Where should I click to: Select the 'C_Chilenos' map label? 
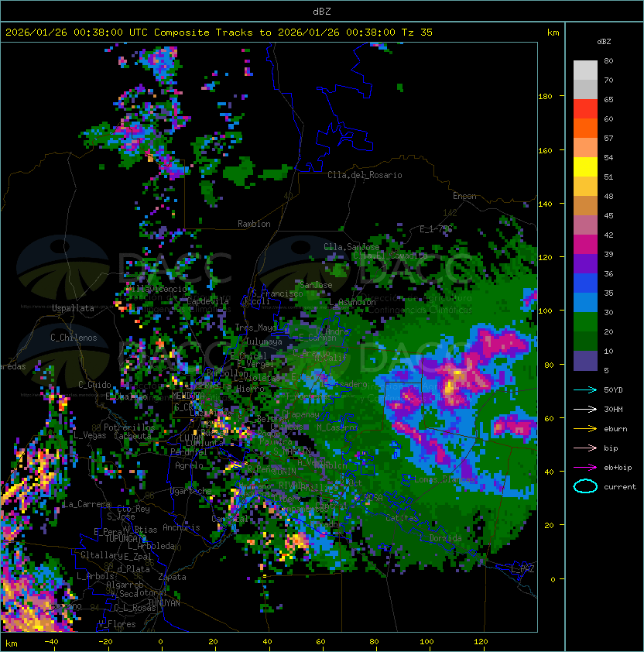pos(74,338)
